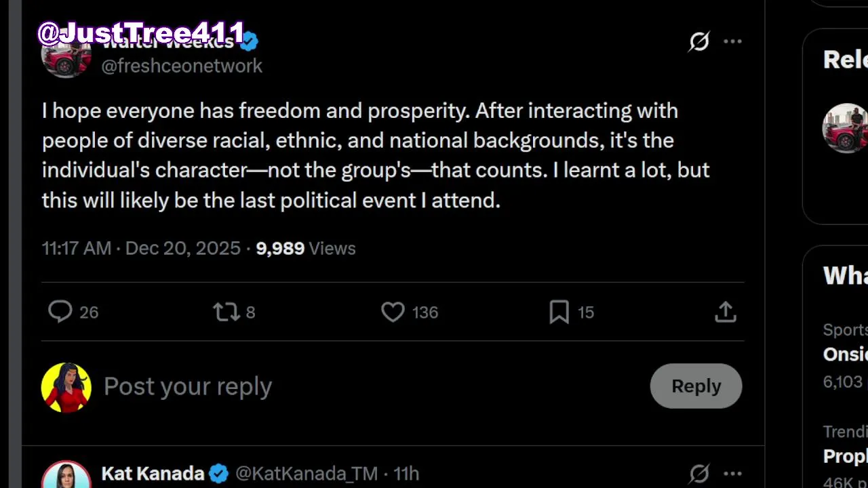Viewport: 868px width, 488px height.
Task: Open Kat Kanada's profile picture
Action: tap(66, 476)
